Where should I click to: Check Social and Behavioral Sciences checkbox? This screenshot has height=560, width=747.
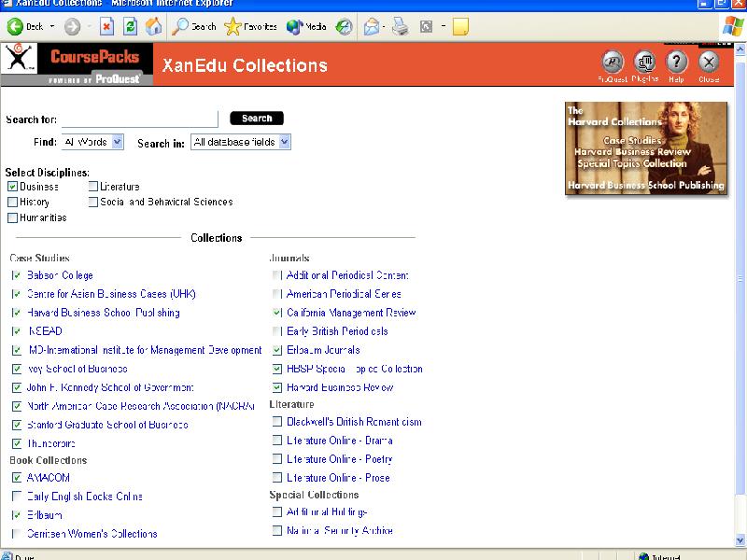click(x=92, y=202)
